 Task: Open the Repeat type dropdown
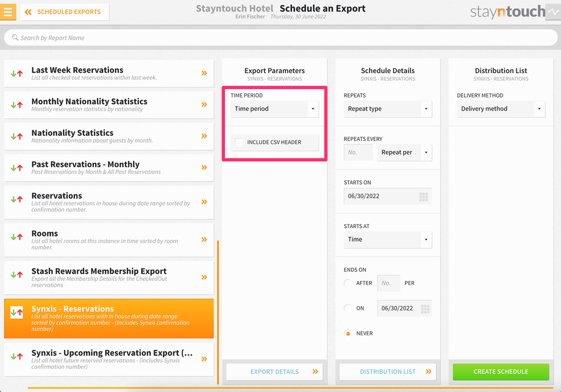click(388, 109)
